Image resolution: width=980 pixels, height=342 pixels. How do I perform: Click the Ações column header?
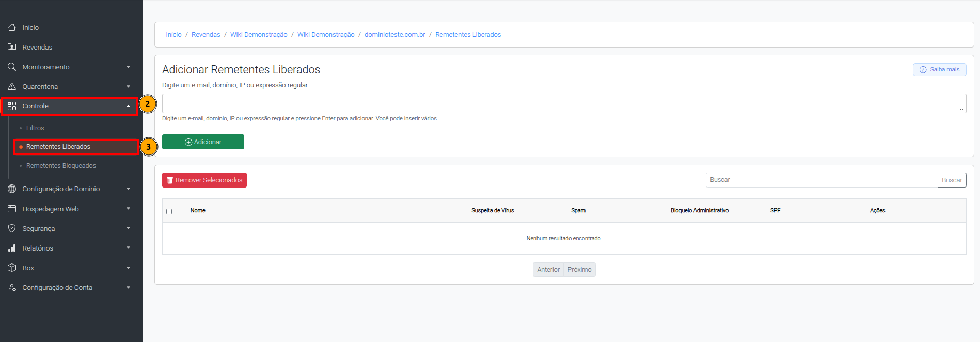[x=877, y=211]
